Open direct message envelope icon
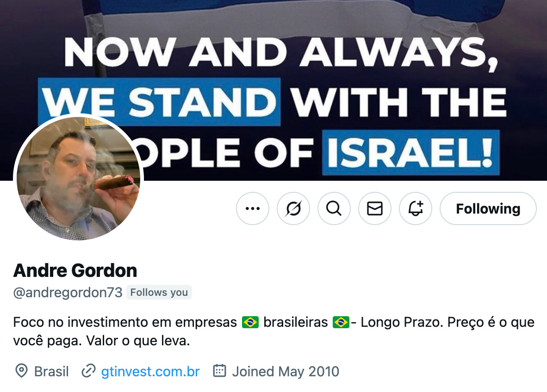Image resolution: width=547 pixels, height=392 pixels. coord(375,208)
